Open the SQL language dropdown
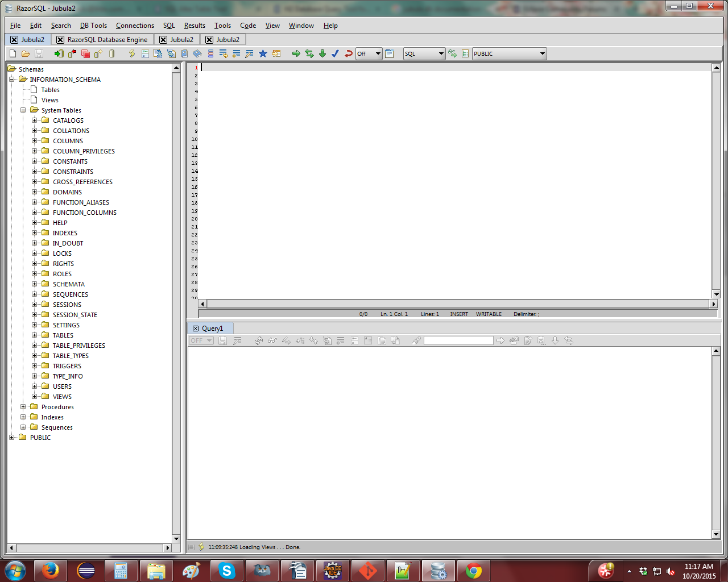The width and height of the screenshot is (728, 582). point(424,53)
